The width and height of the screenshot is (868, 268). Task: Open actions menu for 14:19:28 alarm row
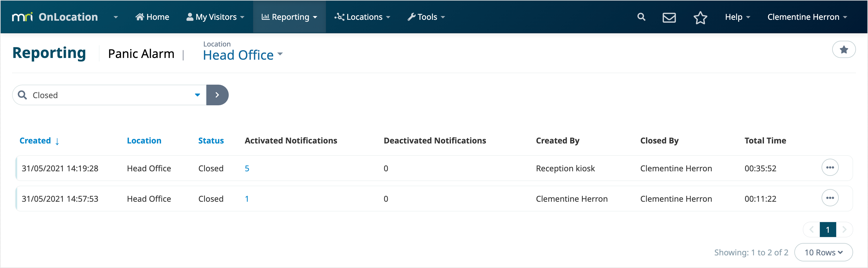coord(830,168)
